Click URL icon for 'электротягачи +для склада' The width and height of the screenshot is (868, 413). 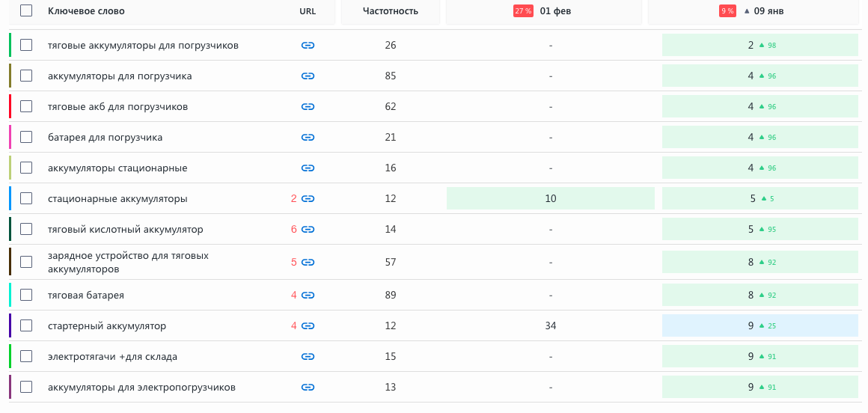click(308, 357)
